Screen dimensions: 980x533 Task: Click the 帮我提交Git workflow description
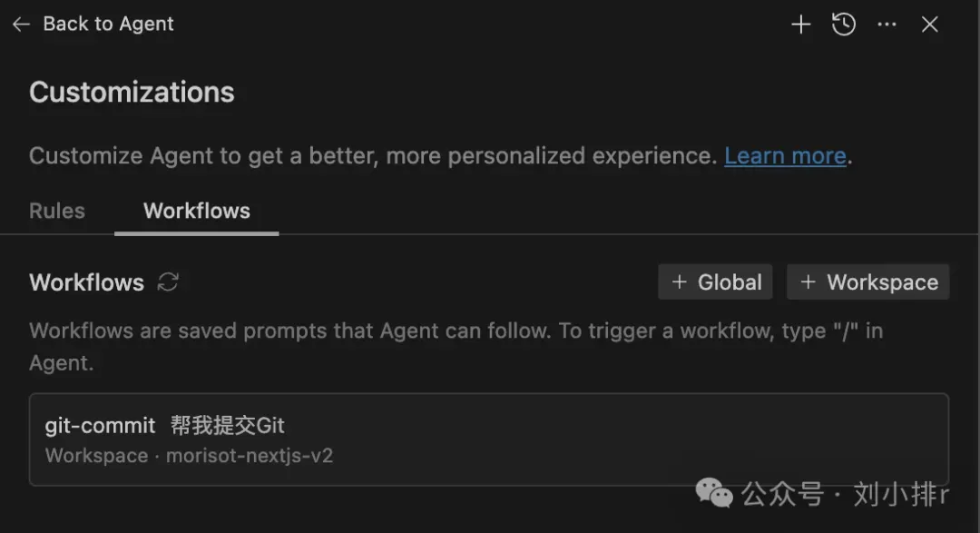(x=228, y=425)
